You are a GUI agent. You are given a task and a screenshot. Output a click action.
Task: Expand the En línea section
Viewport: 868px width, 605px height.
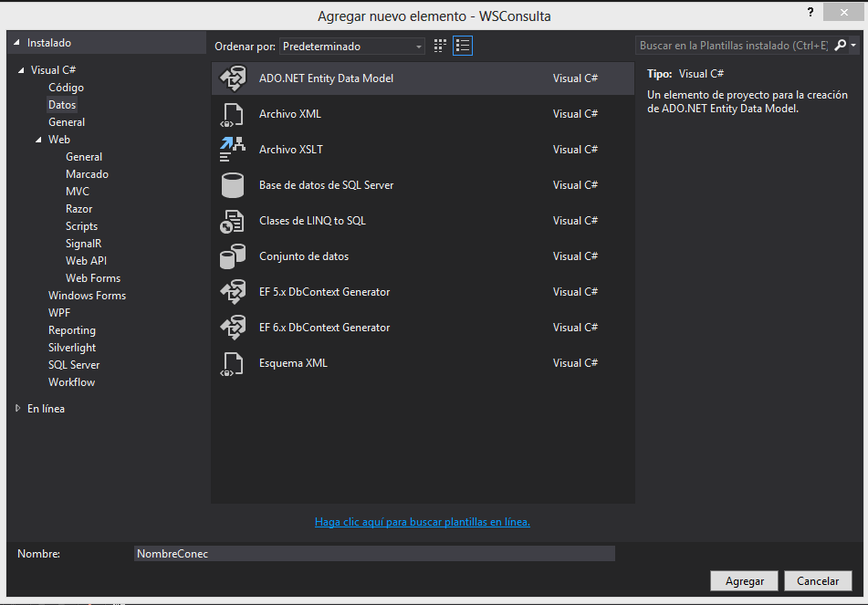click(x=17, y=409)
